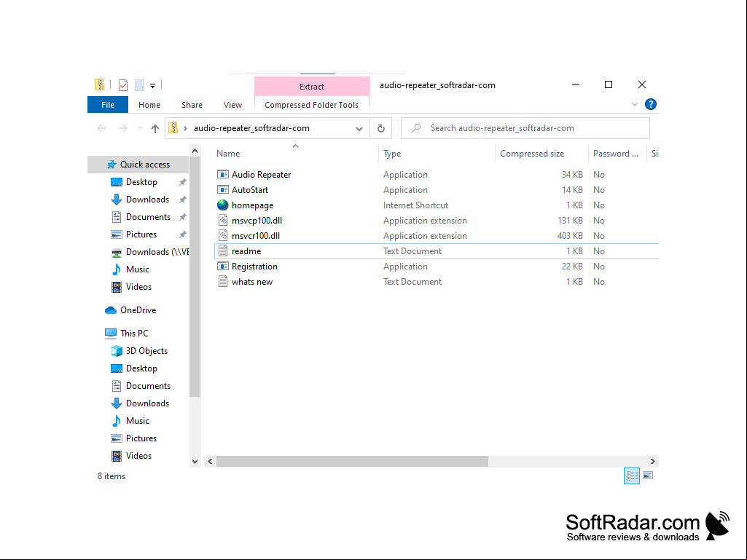Maximize the explorer window
The image size is (747, 560).
click(609, 84)
